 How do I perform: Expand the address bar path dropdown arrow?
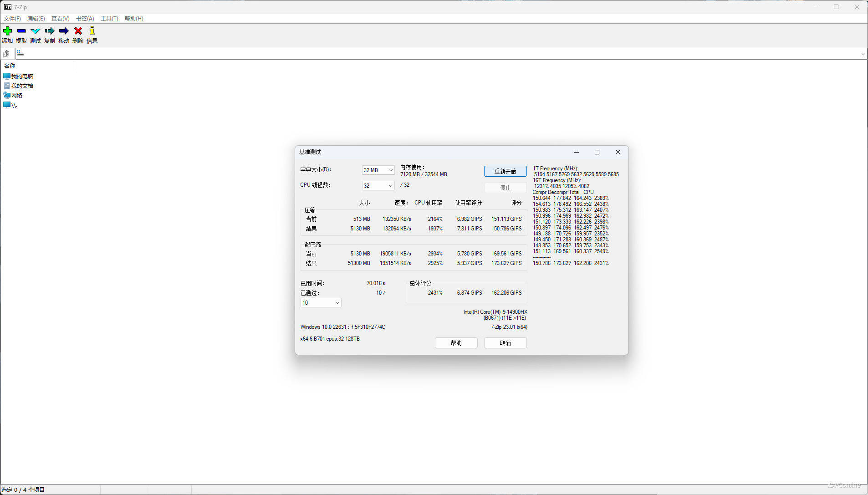[x=863, y=54]
